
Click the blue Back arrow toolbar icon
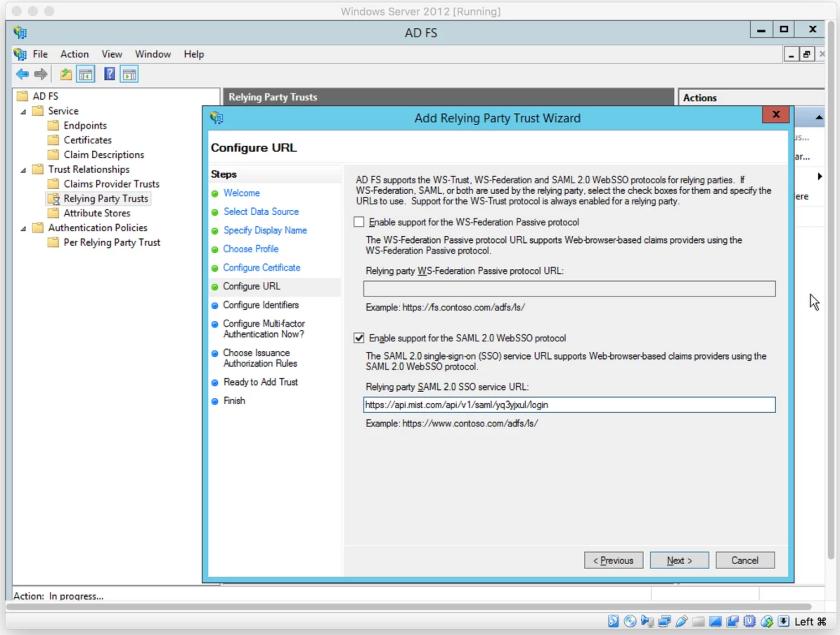click(x=22, y=74)
